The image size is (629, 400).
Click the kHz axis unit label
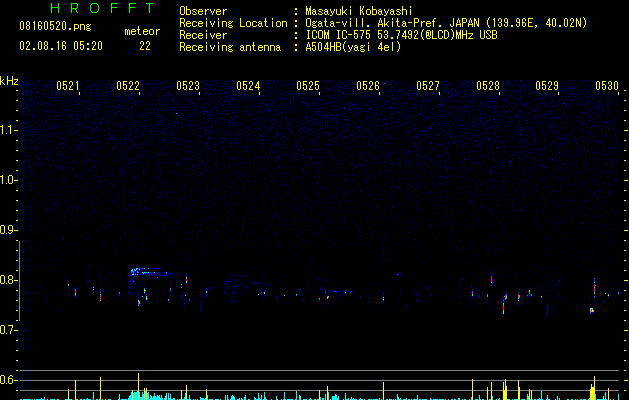click(9, 81)
